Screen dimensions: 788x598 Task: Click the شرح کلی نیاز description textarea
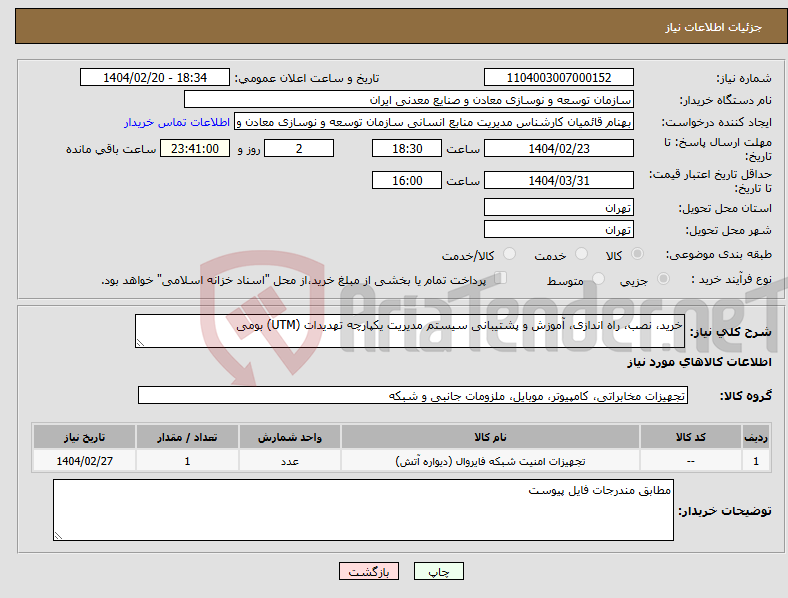(x=410, y=331)
